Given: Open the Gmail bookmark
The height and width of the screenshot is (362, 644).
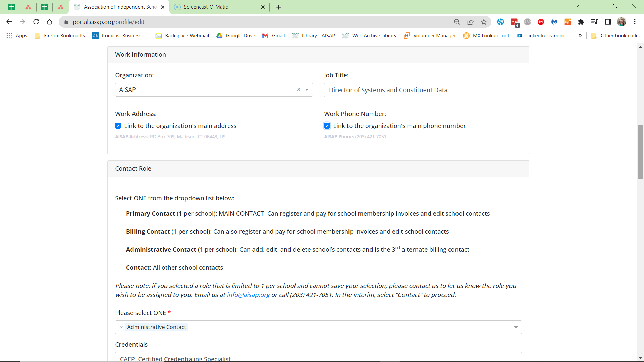Looking at the screenshot, I should tap(273, 36).
